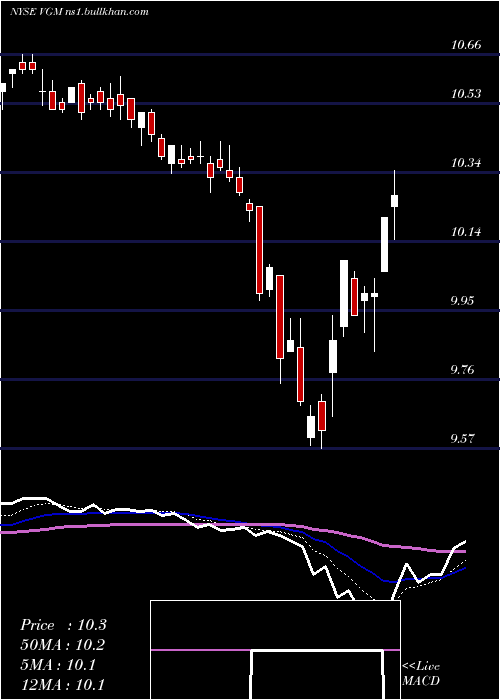Click the NYSE VGM chart title text
500x700 pixels.
click(79, 12)
